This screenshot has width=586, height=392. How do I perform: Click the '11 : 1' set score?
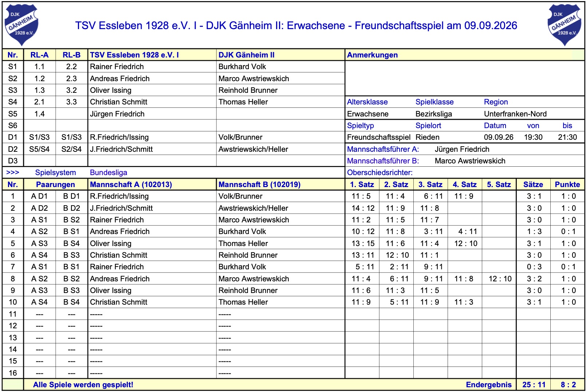[430, 255]
